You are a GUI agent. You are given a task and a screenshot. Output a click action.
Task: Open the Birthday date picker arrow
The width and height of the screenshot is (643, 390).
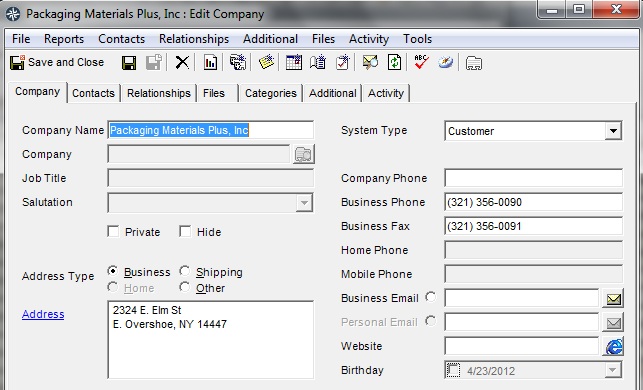tap(612, 370)
